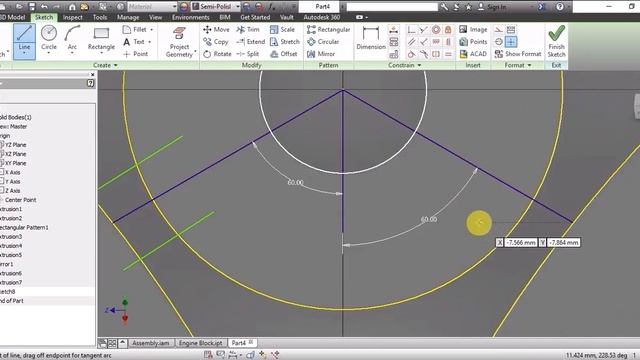Select the Line sketch tool
Viewport: 640px width, 360px height.
pos(24,41)
